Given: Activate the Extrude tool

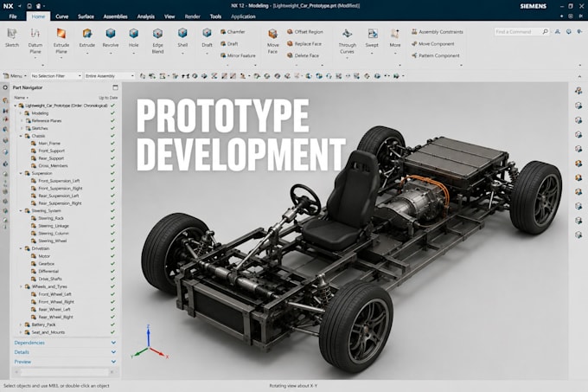Looking at the screenshot, I should (87, 38).
